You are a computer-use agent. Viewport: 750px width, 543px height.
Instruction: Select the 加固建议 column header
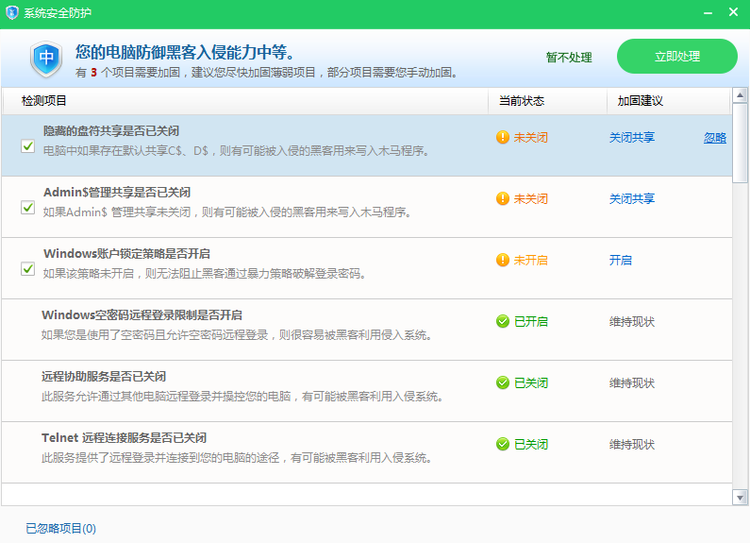click(x=640, y=102)
